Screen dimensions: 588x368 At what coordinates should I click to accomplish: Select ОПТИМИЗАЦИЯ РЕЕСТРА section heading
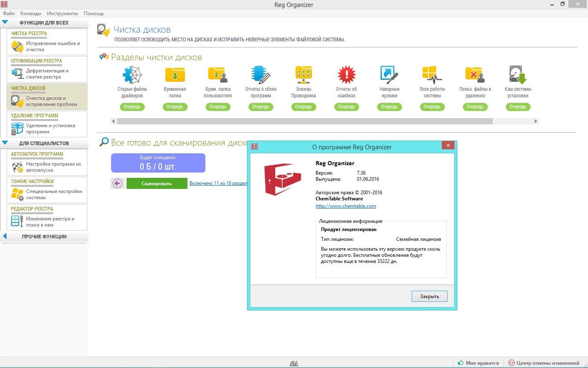[x=36, y=61]
